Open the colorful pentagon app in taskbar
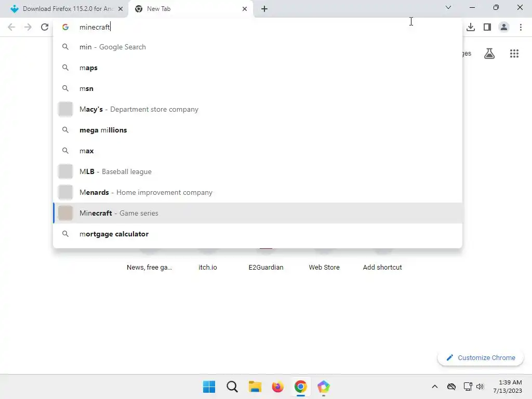 [x=323, y=387]
